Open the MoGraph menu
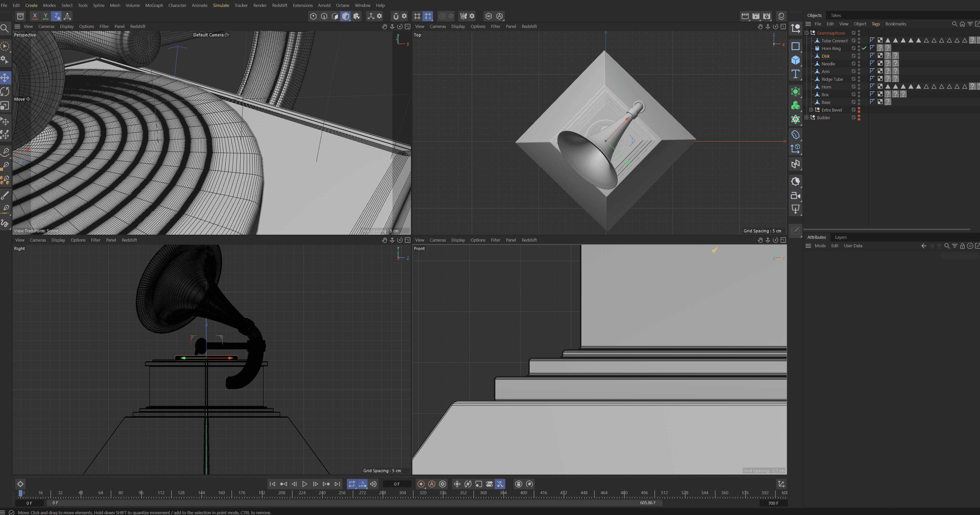Image resolution: width=980 pixels, height=515 pixels. click(154, 5)
